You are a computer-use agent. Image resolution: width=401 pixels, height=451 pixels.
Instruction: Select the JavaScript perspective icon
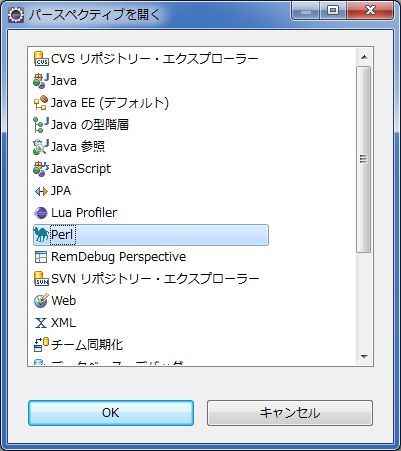(x=41, y=169)
